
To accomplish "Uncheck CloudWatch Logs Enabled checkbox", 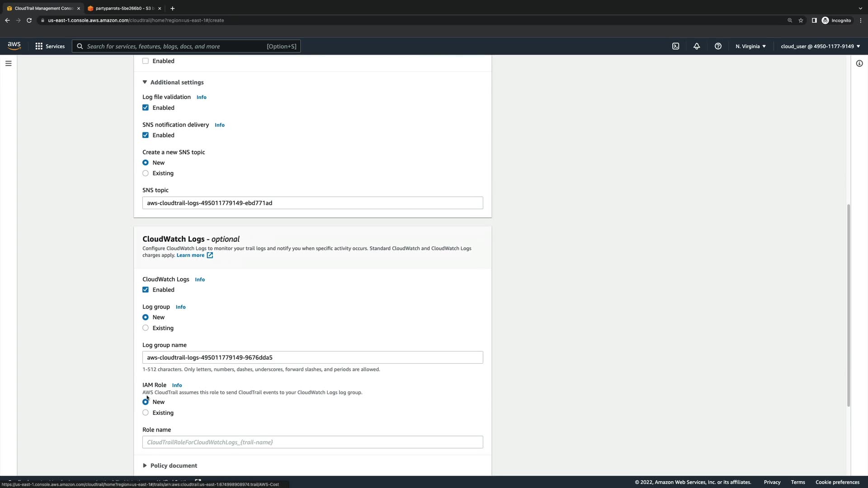I will (x=146, y=290).
